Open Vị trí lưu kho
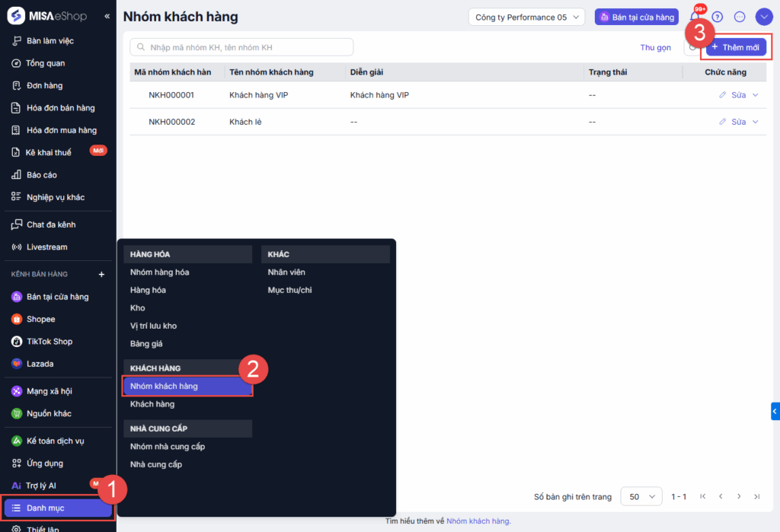Viewport: 780px width, 532px height. (153, 327)
